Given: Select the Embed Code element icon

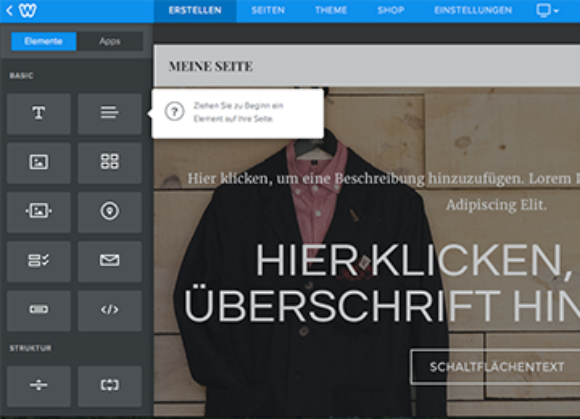Looking at the screenshot, I should click(x=109, y=310).
